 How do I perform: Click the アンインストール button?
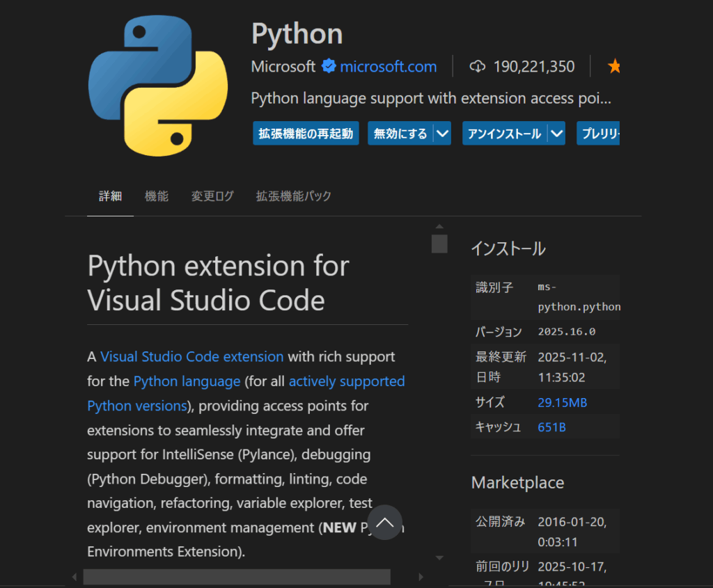click(x=504, y=134)
